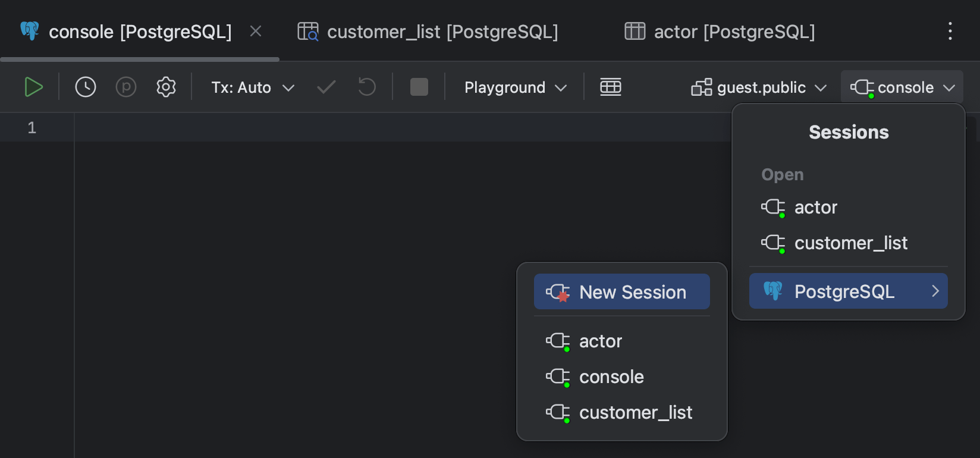980x458 pixels.
Task: Close the console [PostgreSQL] tab
Action: (256, 32)
